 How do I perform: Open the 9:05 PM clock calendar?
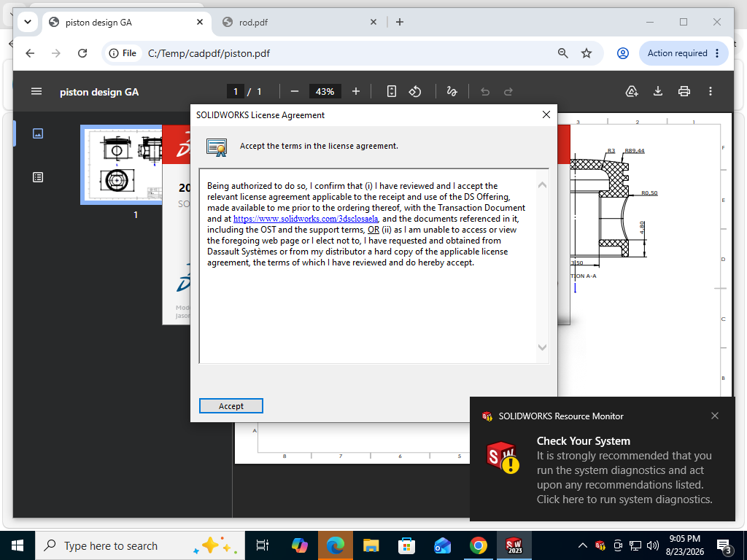(x=684, y=545)
